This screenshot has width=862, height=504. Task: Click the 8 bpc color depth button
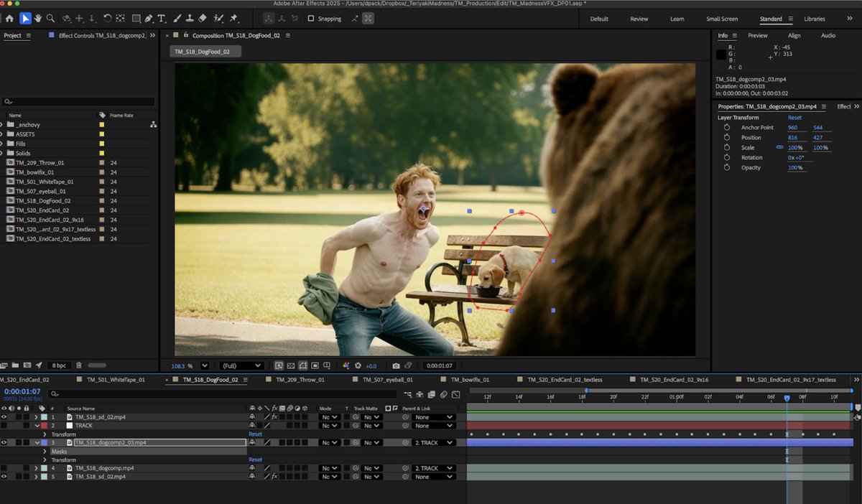tap(60, 365)
